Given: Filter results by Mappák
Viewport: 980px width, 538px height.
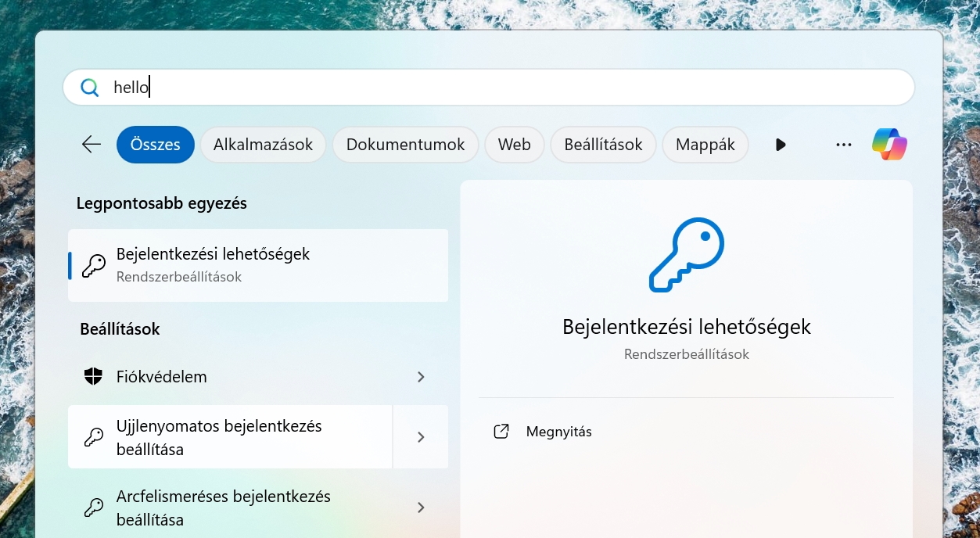Looking at the screenshot, I should click(705, 145).
